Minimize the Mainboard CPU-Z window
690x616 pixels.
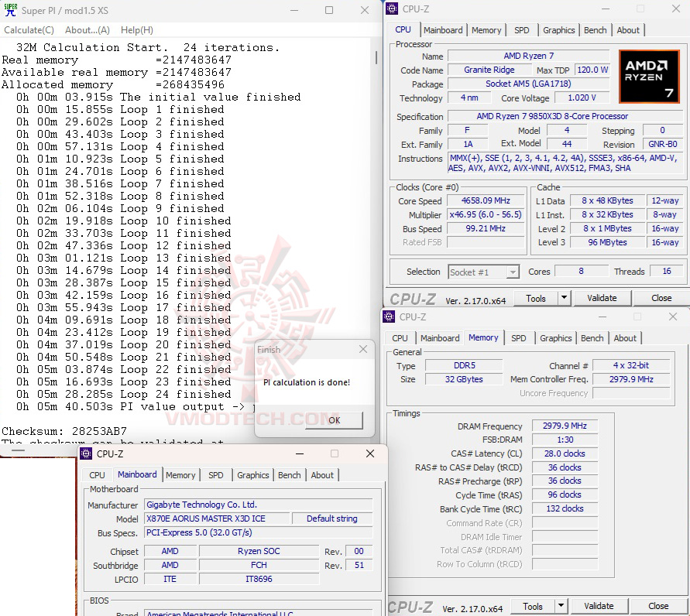click(300, 453)
